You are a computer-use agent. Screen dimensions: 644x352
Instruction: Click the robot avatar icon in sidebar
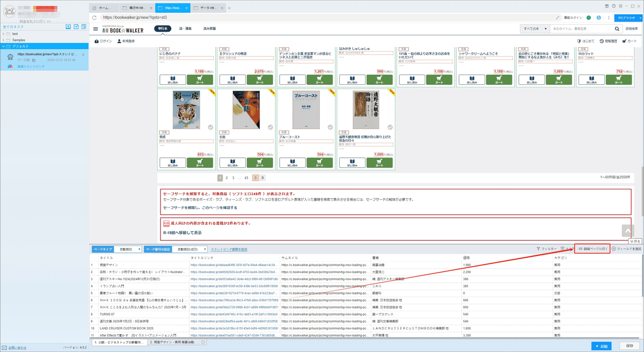pyautogui.click(x=10, y=57)
